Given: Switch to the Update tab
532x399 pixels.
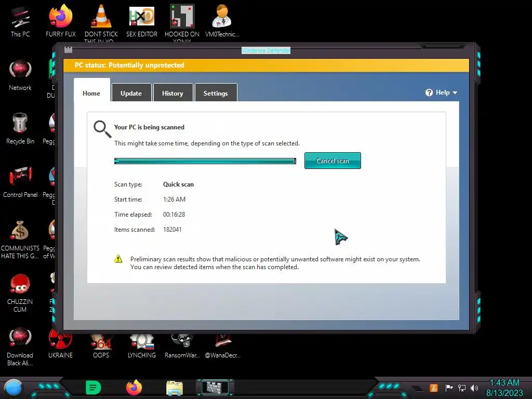Looking at the screenshot, I should click(131, 93).
